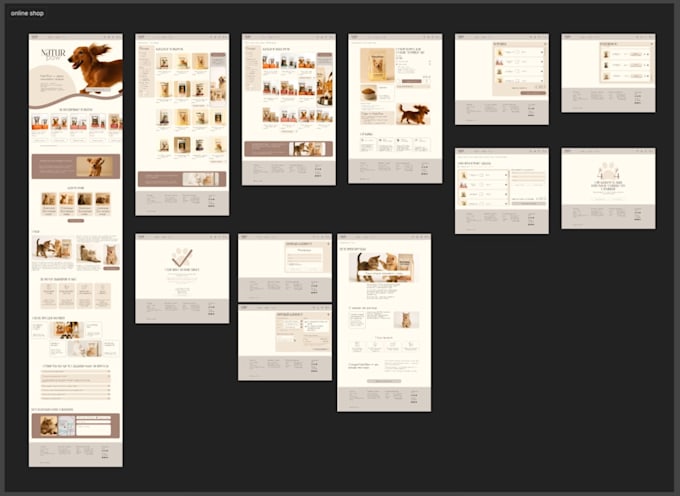Select the checkmark paw graphic on success page
Image resolution: width=680 pixels, height=496 pixels.
coord(182,257)
